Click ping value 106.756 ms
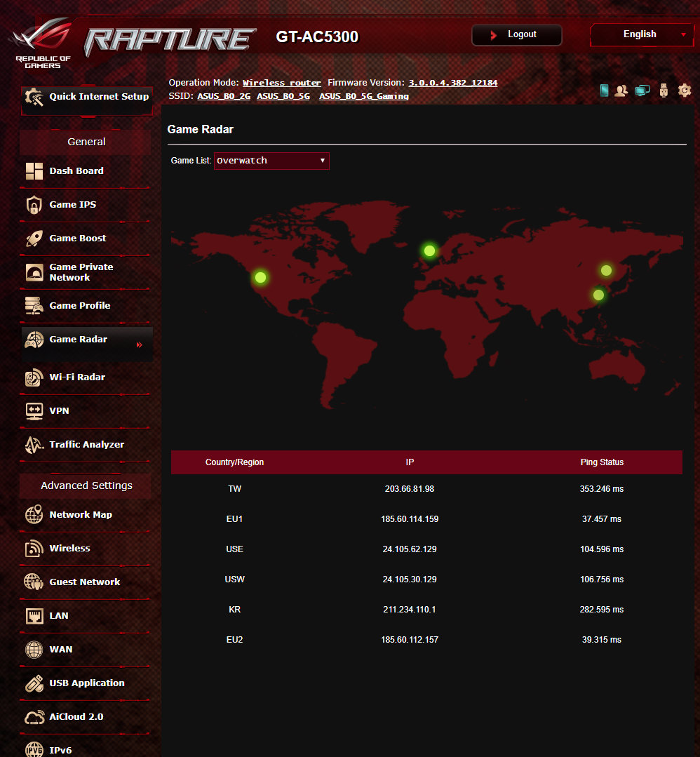 tap(602, 580)
